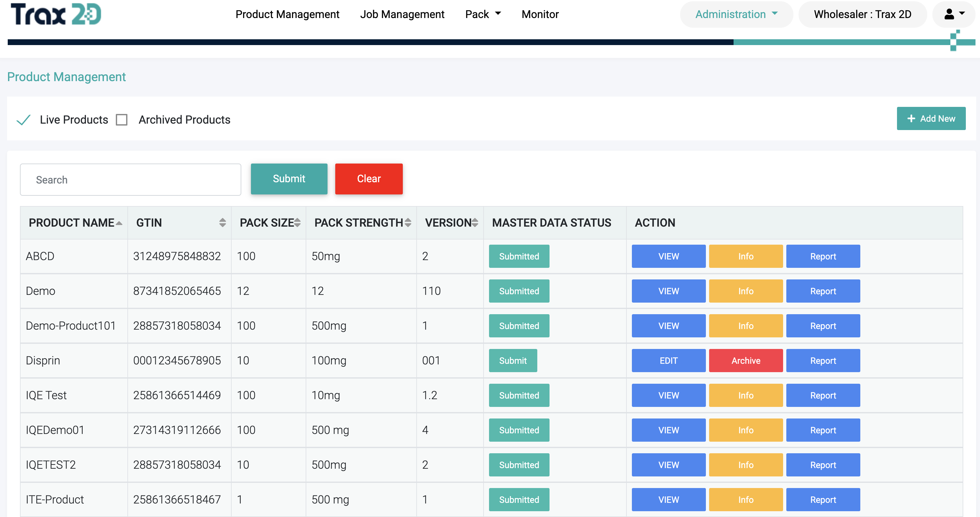Select pack strength 100mg cell
The width and height of the screenshot is (980, 517).
361,361
